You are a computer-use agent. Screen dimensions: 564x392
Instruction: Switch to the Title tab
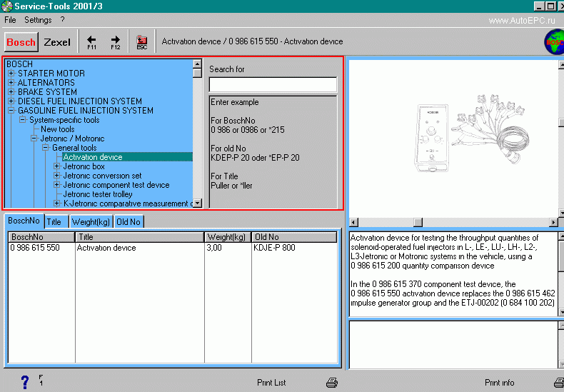56,222
